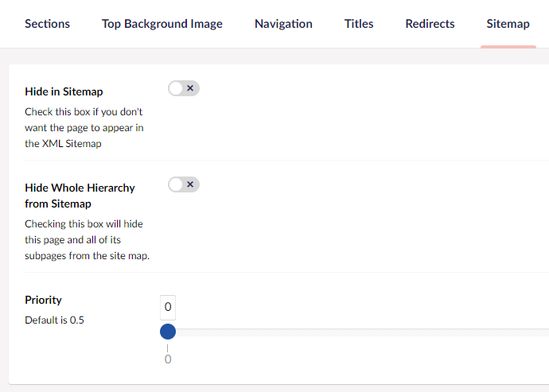Viewport: 549px width, 392px height.
Task: Click the 'Default is 0.5' hint text
Action: point(54,320)
